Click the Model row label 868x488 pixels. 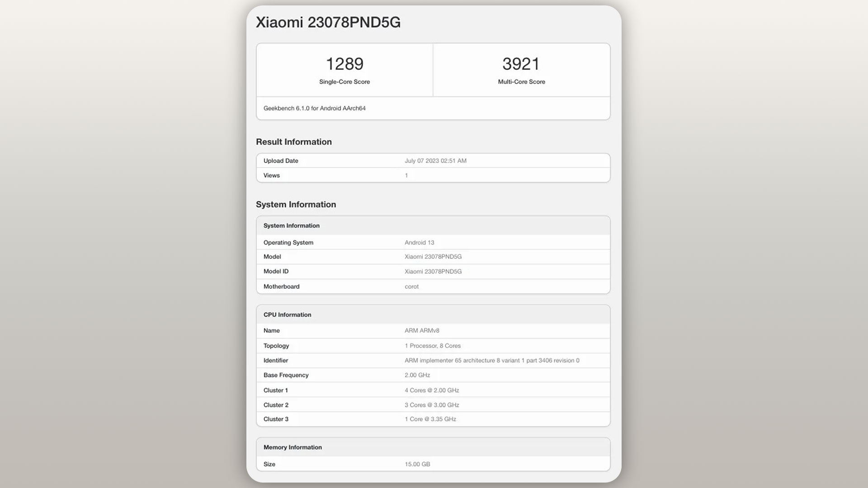(x=272, y=257)
